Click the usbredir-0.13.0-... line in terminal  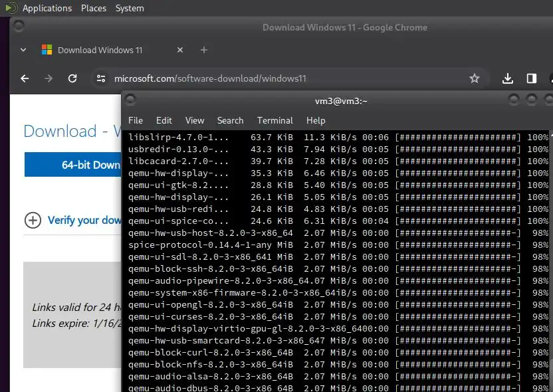point(338,149)
